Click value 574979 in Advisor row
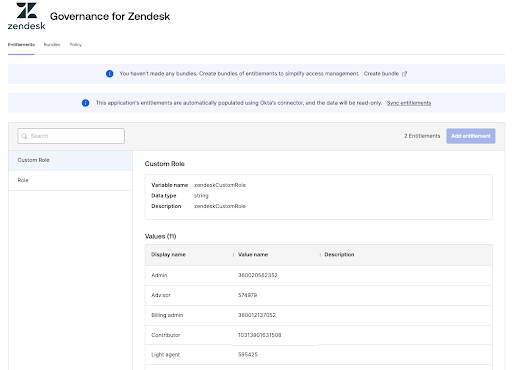This screenshot has width=512, height=370. pos(247,295)
